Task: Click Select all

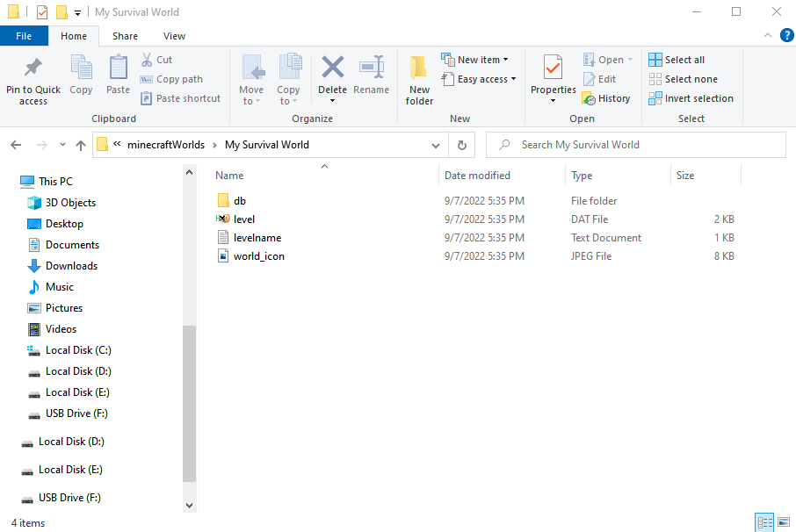Action: pos(677,60)
